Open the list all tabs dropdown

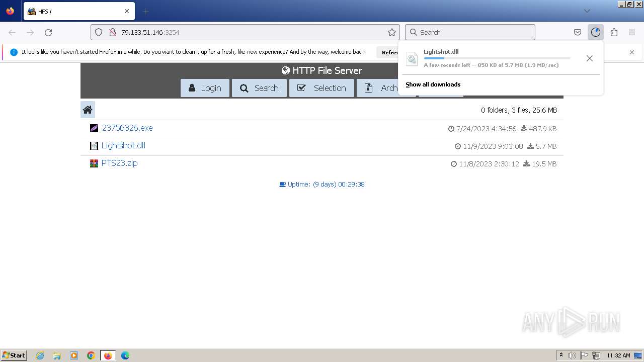pos(587,11)
